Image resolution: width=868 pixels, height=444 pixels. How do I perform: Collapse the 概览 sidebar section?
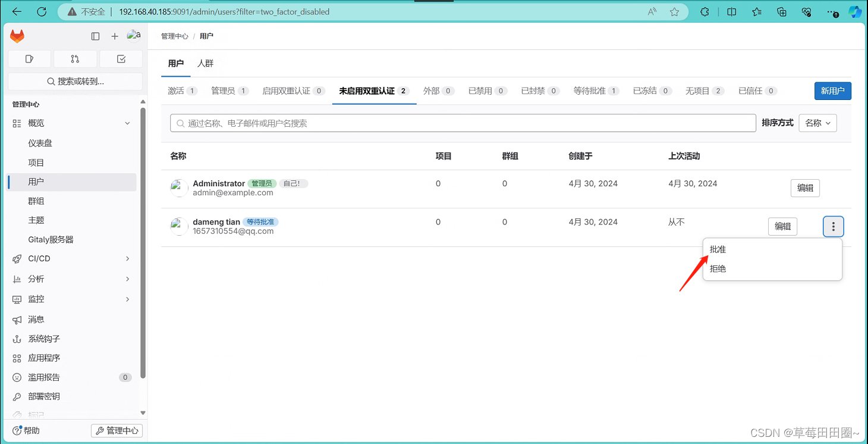tap(72, 123)
